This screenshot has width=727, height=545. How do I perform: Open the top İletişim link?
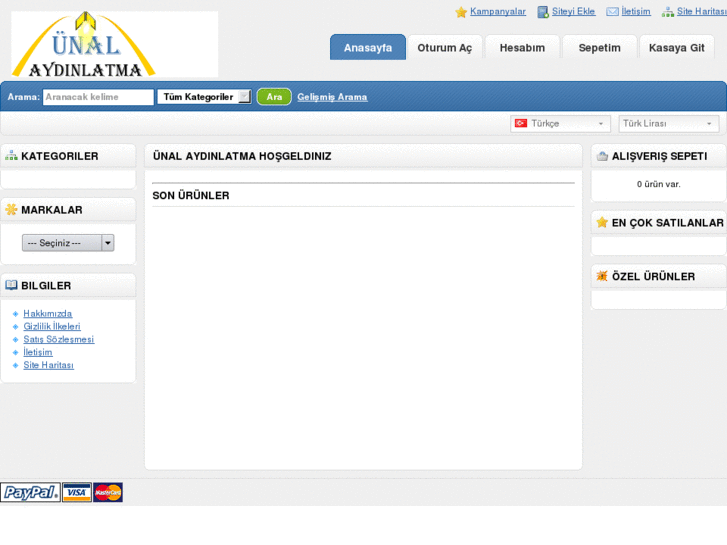click(x=636, y=12)
